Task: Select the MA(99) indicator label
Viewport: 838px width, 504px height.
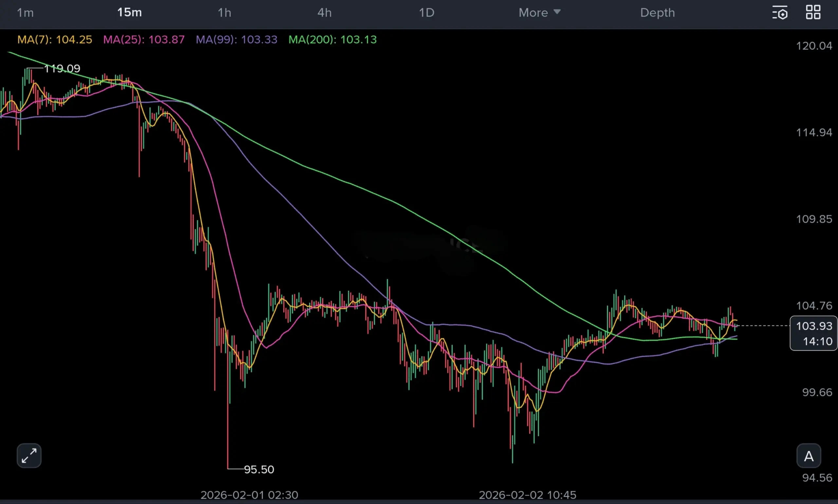Action: tap(237, 39)
